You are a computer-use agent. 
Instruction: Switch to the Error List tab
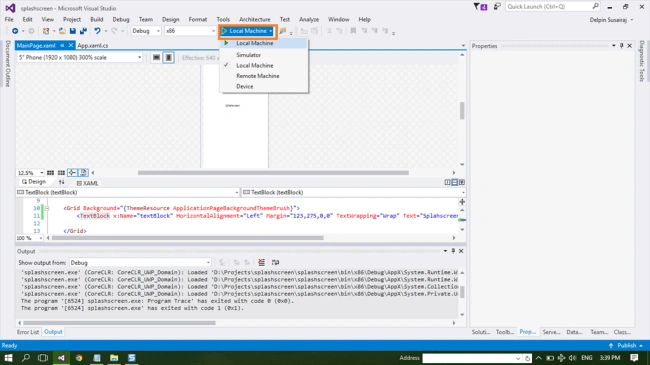click(28, 332)
